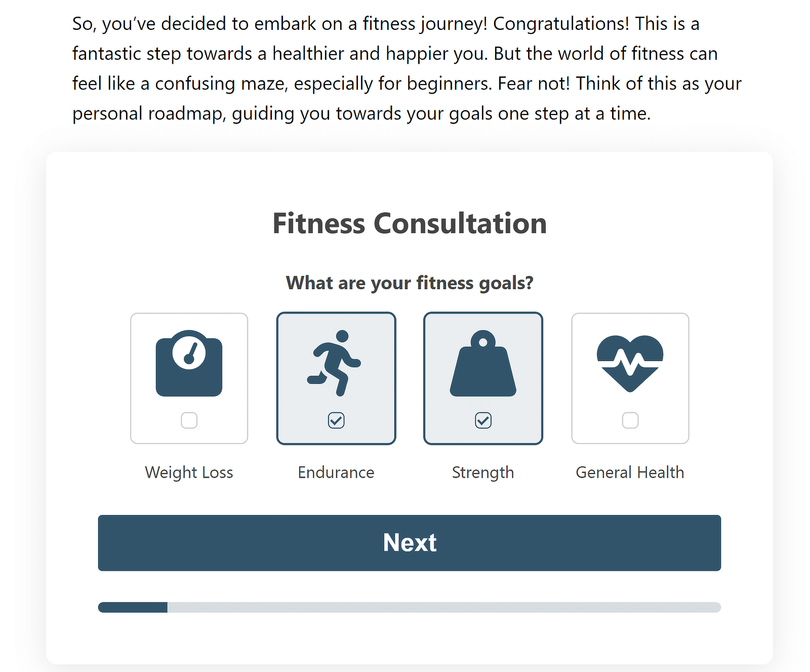The image size is (810, 672).
Task: Click the heartbeat heart icon
Action: tap(630, 364)
